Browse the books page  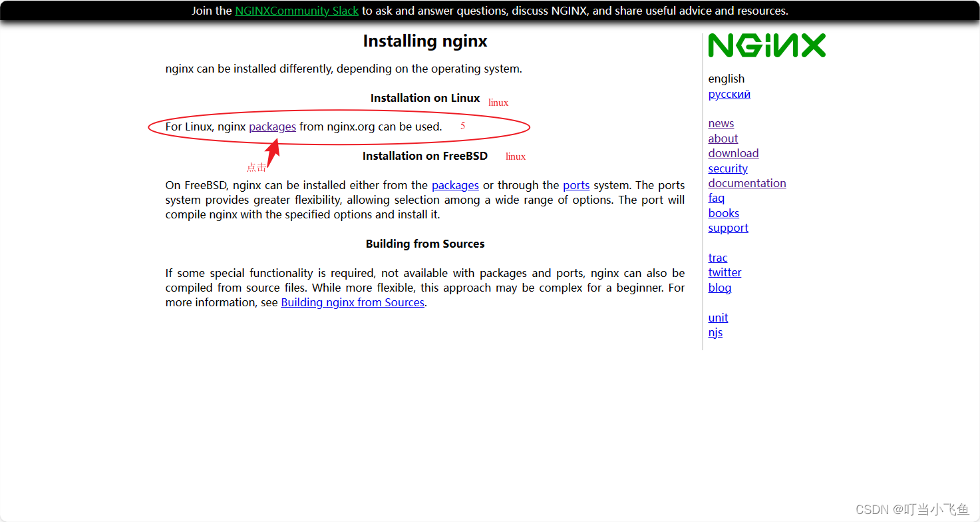[723, 213]
